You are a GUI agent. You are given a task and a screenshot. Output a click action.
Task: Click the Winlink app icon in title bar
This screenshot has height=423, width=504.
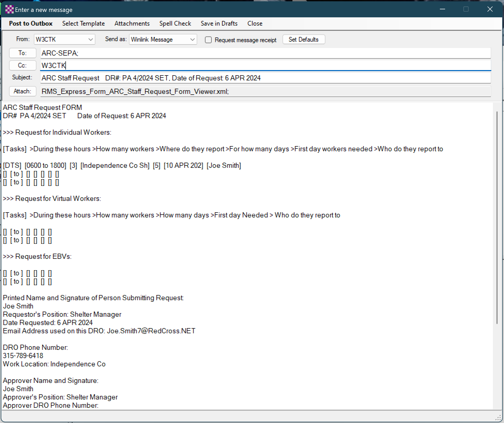point(9,10)
